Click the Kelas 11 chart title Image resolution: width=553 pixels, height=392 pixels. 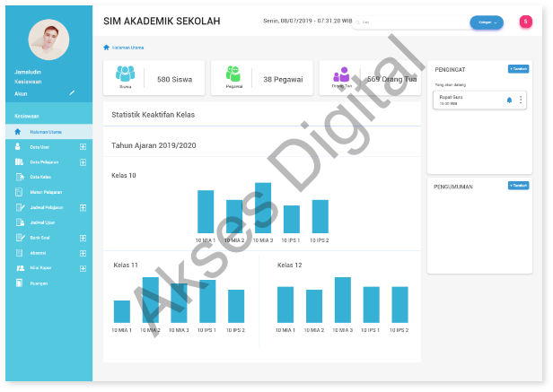click(126, 265)
